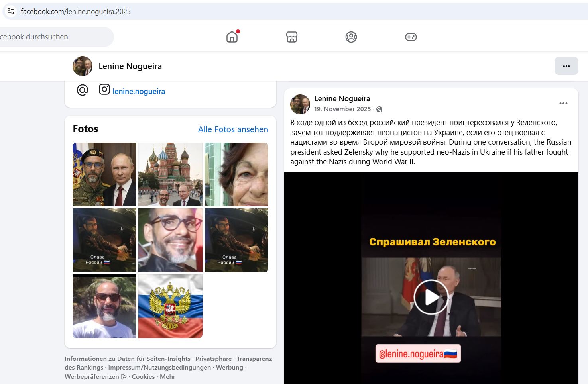This screenshot has height=384, width=588.
Task: Open the profile header three-dot options menu
Action: point(566,66)
